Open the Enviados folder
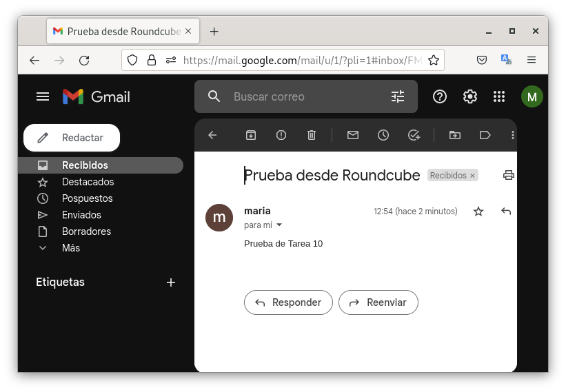 point(81,215)
